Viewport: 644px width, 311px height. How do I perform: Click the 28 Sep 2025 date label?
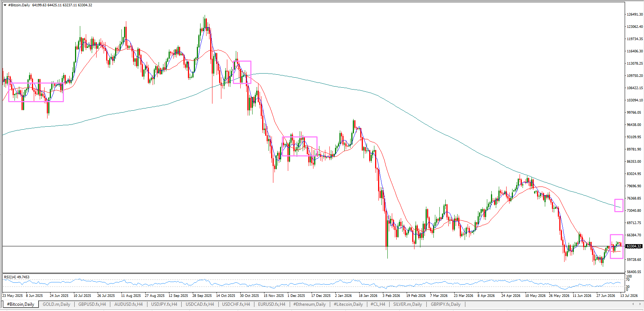(x=202, y=296)
